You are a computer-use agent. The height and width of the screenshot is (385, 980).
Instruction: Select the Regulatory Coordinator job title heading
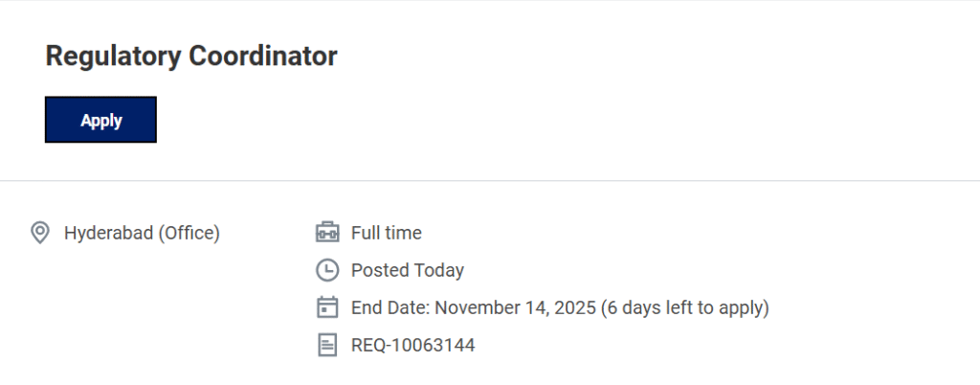point(191,57)
